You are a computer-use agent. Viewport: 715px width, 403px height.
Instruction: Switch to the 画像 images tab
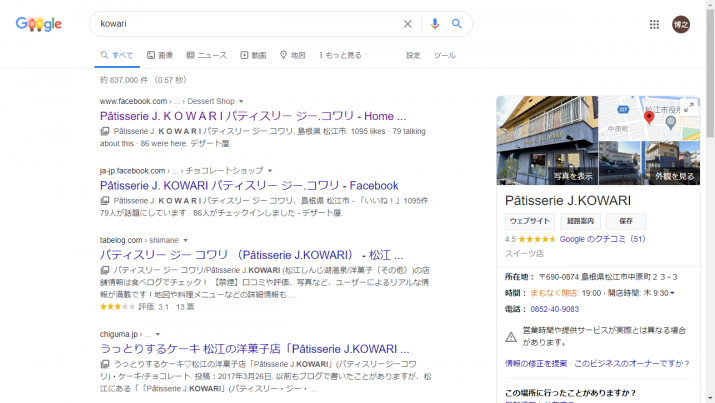[159, 55]
